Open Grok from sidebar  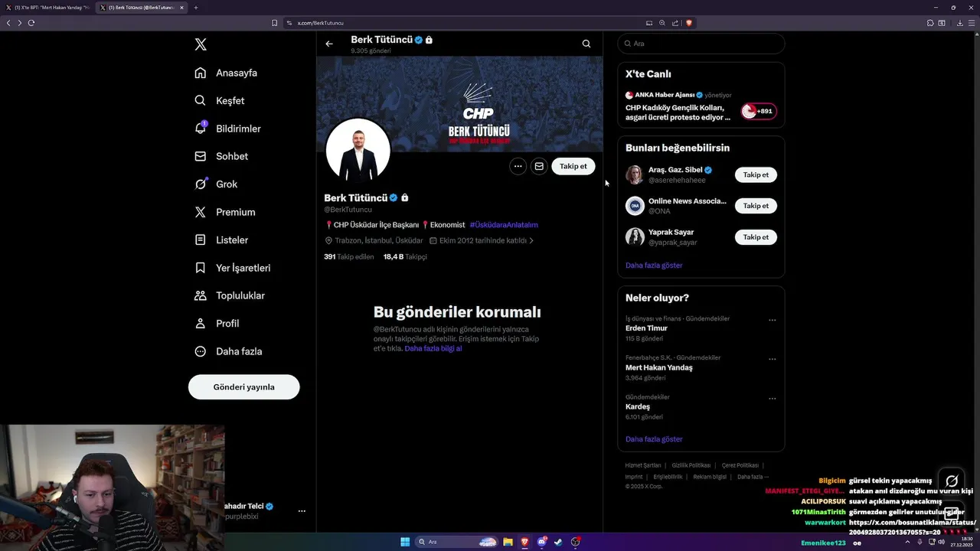pos(216,184)
